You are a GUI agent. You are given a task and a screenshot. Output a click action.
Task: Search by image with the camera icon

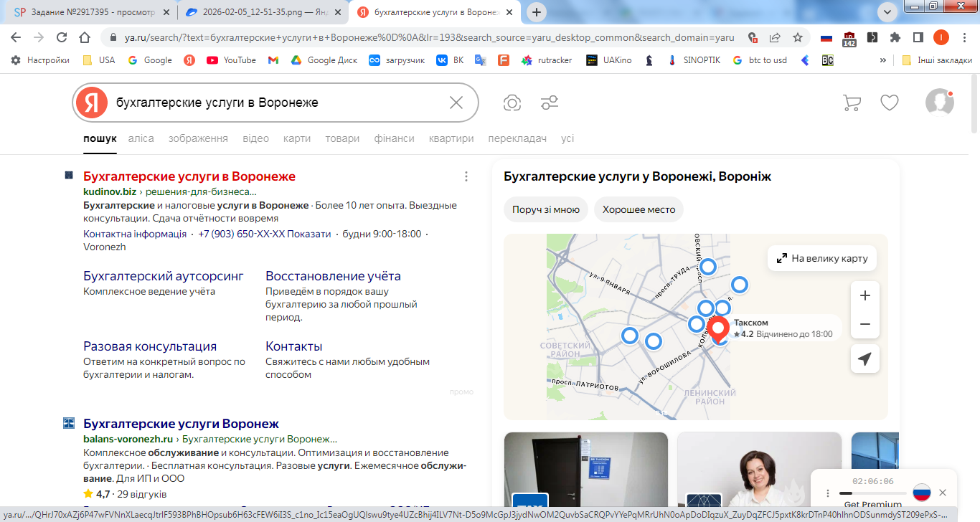(512, 103)
